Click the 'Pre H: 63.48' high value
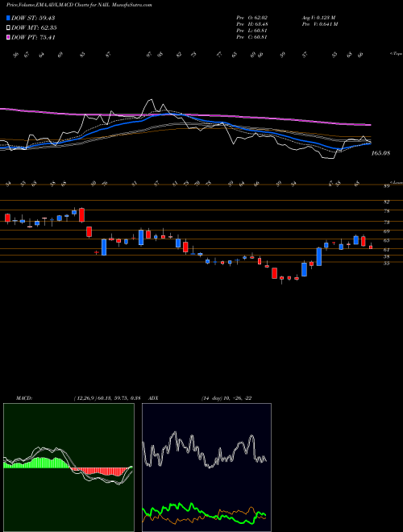The image size is (403, 532). pos(252,24)
